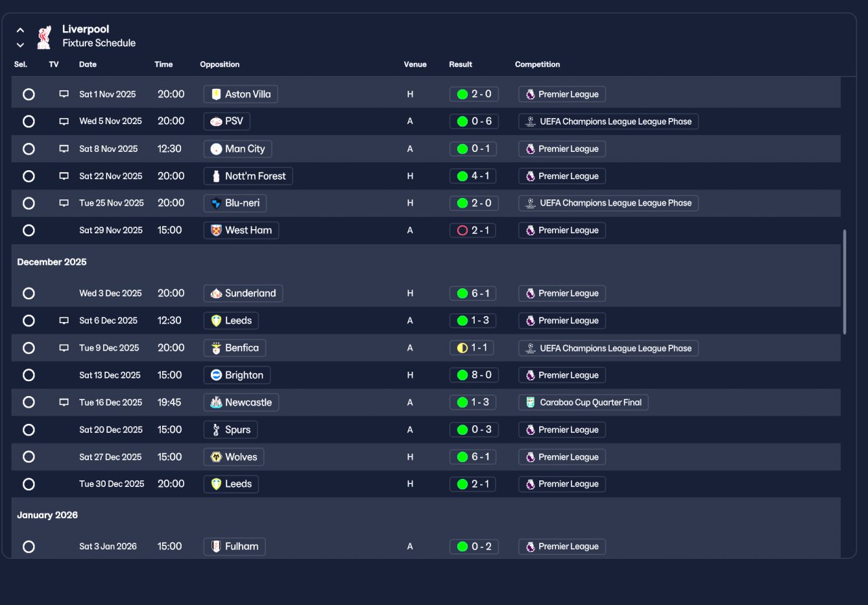Click the down chevron next to Liverpool

20,45
